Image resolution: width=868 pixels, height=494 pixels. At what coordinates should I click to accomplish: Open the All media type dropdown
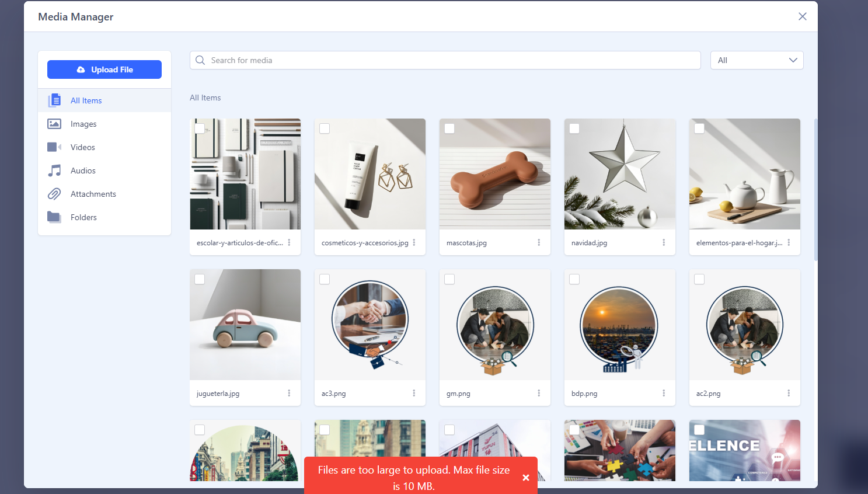click(x=757, y=60)
